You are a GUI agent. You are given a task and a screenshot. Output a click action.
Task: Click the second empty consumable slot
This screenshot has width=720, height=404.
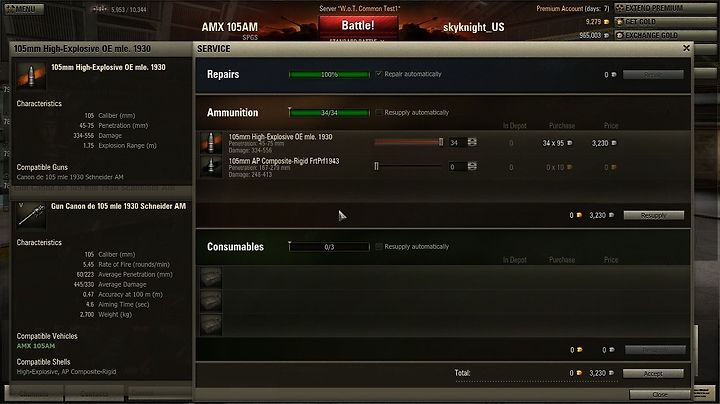pyautogui.click(x=211, y=302)
